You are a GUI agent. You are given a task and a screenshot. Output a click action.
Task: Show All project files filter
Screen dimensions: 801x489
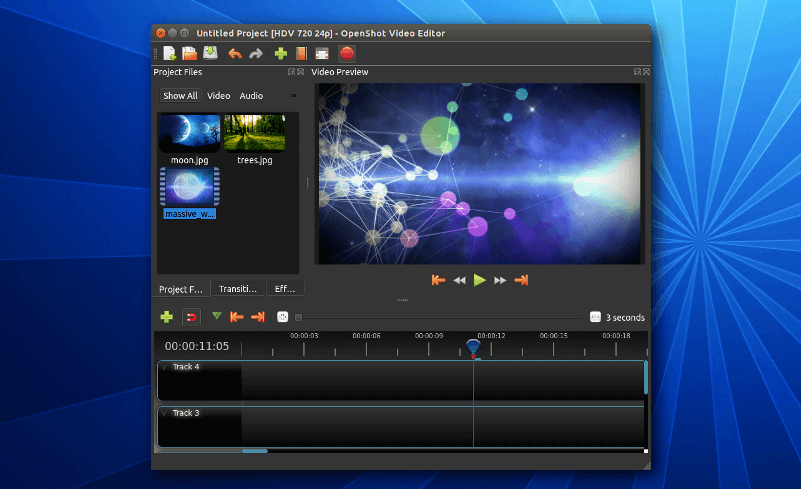point(180,96)
